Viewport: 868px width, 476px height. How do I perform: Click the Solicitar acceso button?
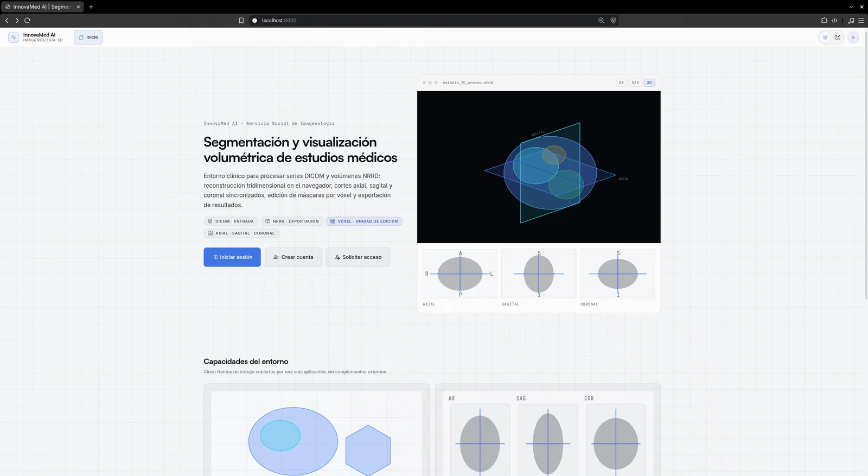[x=358, y=257]
